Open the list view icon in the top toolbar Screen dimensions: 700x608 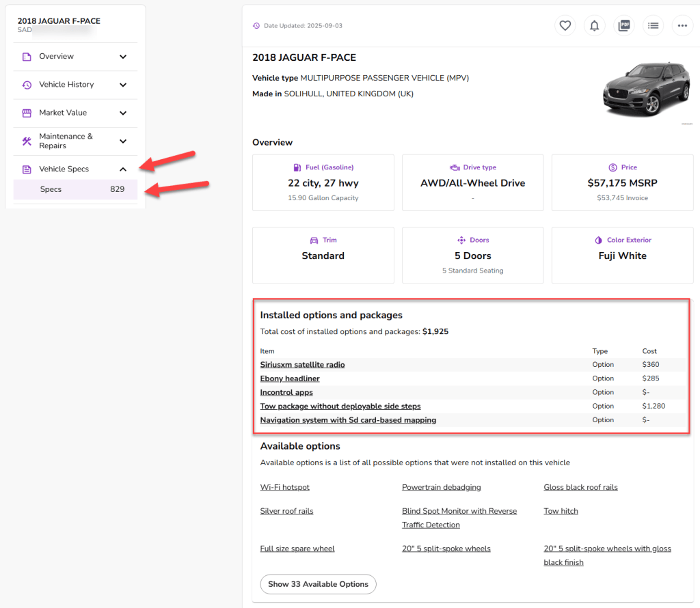tap(654, 25)
